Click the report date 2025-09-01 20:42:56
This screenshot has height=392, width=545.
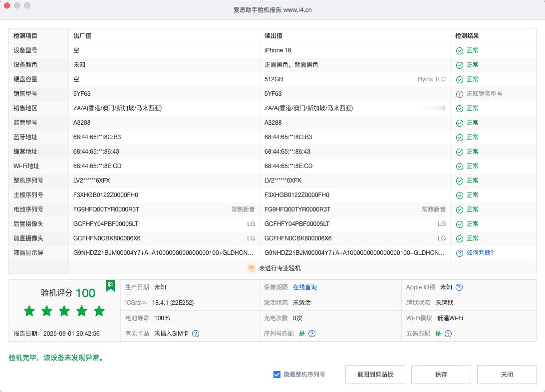pyautogui.click(x=71, y=334)
